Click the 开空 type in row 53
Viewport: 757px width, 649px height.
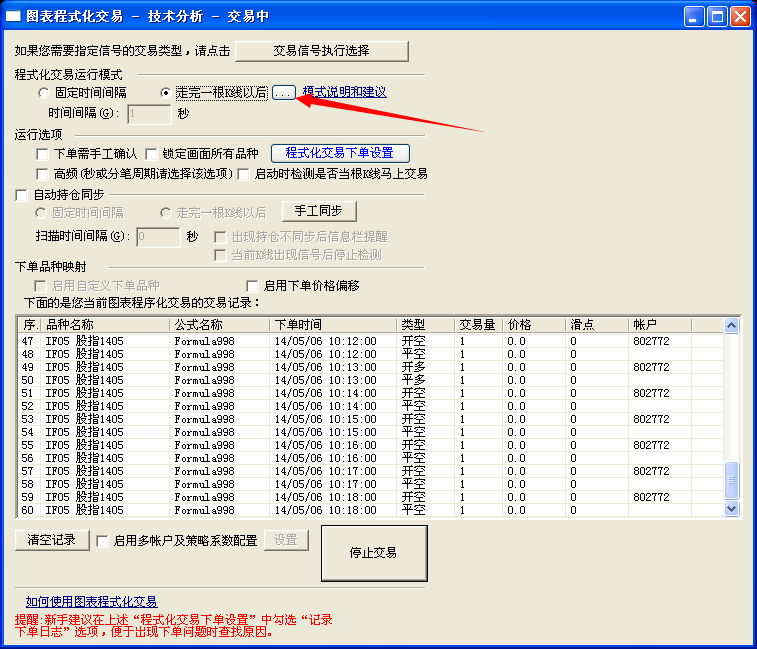click(x=414, y=419)
